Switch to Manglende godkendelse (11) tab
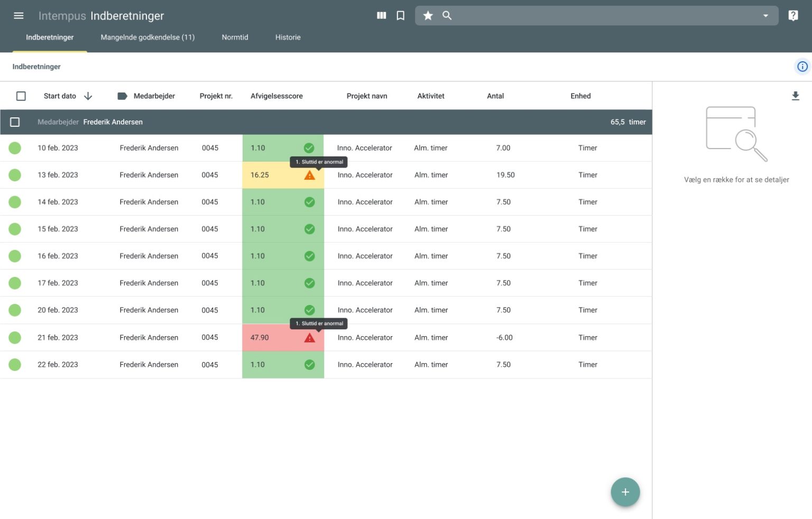Viewport: 812px width, 519px height. (x=147, y=38)
